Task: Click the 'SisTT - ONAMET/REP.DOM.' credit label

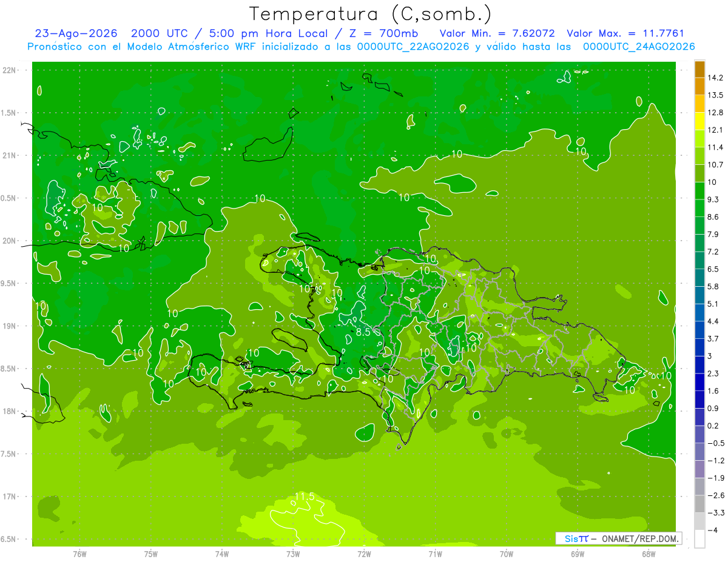Action: click(618, 538)
